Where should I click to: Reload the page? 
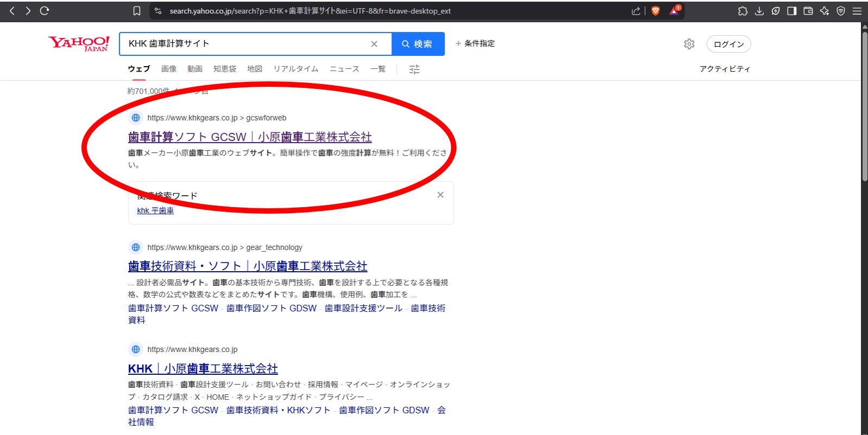(x=45, y=11)
